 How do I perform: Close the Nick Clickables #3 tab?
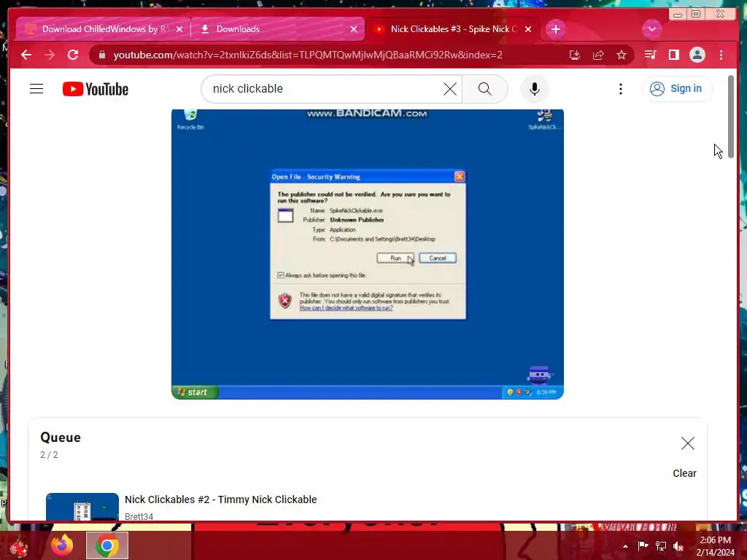[528, 29]
